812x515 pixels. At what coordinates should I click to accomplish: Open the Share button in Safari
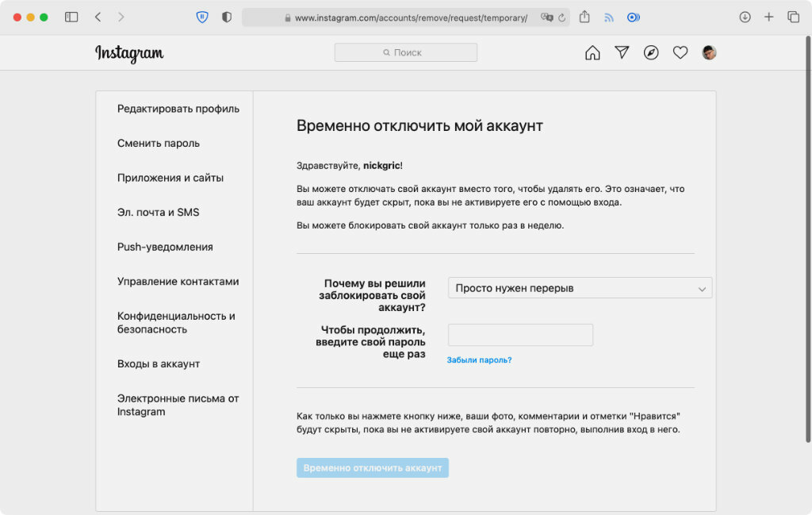(x=584, y=17)
